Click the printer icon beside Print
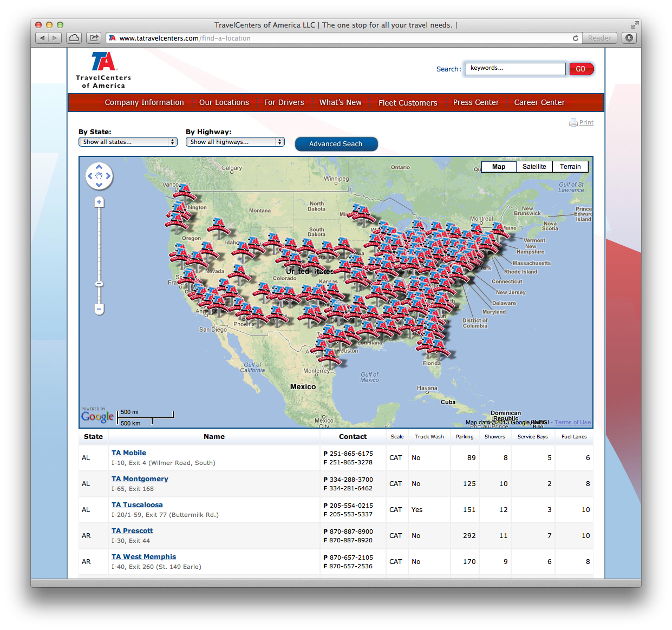Image resolution: width=672 pixels, height=630 pixels. coord(573,122)
